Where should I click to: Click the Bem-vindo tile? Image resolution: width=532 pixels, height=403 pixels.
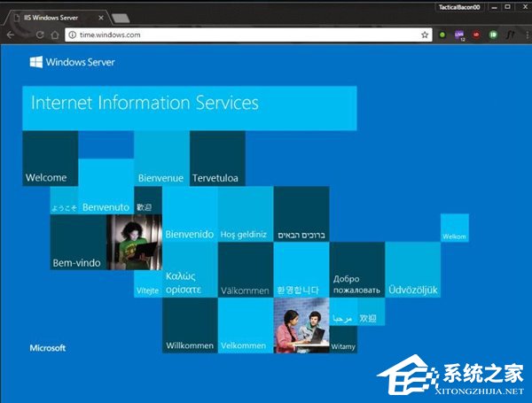[x=78, y=243]
